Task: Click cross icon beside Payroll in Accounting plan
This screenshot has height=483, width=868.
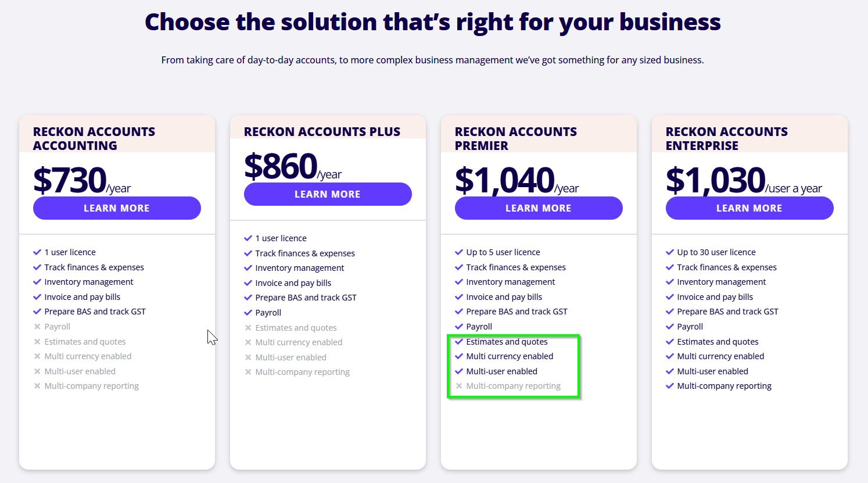Action: coord(37,327)
